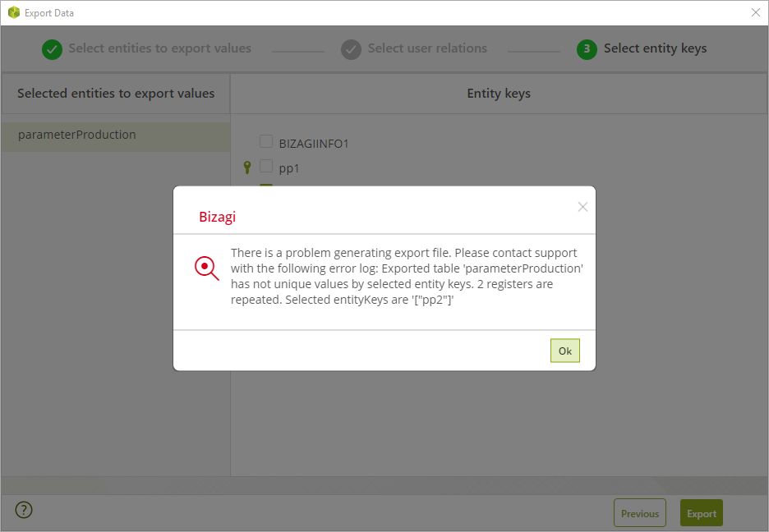Click the red error magnifier icon
This screenshot has height=532, width=769.
point(206,268)
